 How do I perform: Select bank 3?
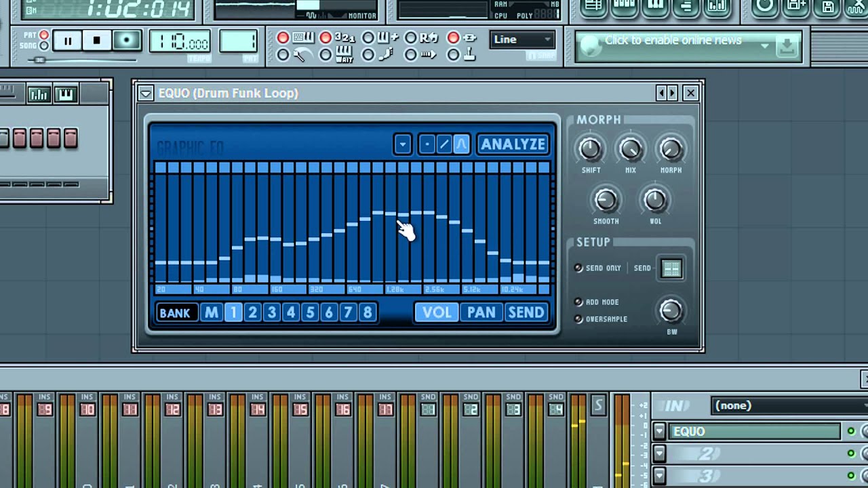272,312
